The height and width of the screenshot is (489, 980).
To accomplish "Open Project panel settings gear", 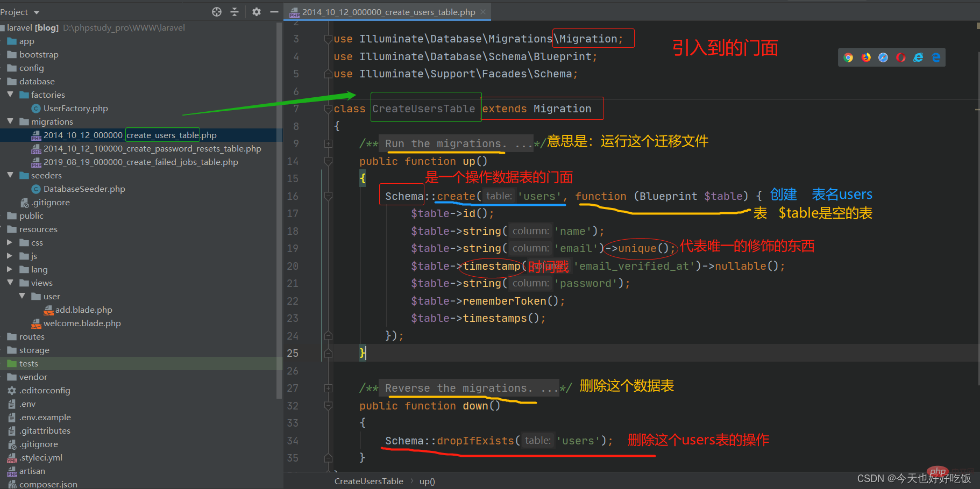I will [x=257, y=12].
